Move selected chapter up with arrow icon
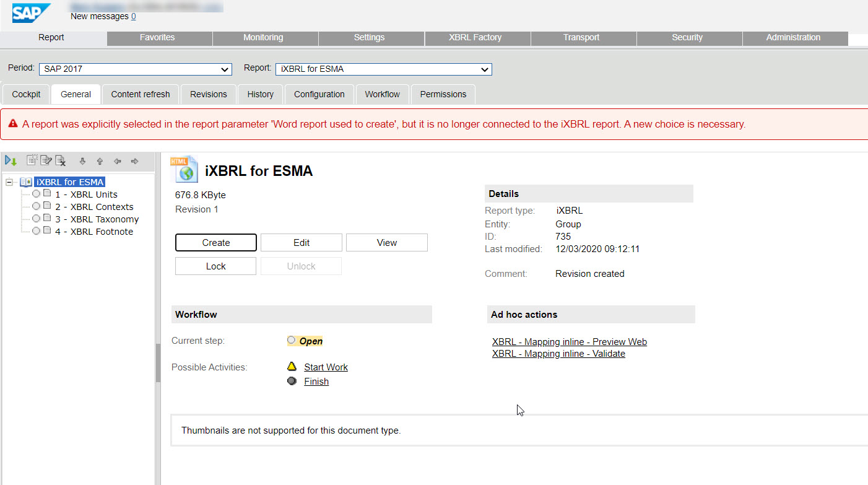868x485 pixels. 100,161
